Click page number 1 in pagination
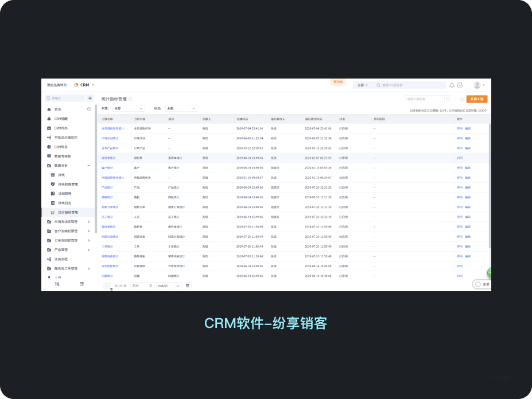Viewport: 532px width, 399px height. pyautogui.click(x=107, y=285)
